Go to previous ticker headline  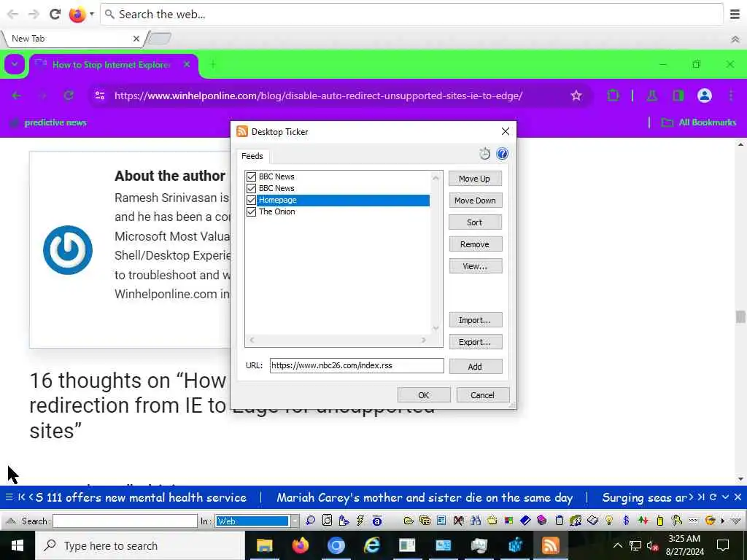[31, 497]
